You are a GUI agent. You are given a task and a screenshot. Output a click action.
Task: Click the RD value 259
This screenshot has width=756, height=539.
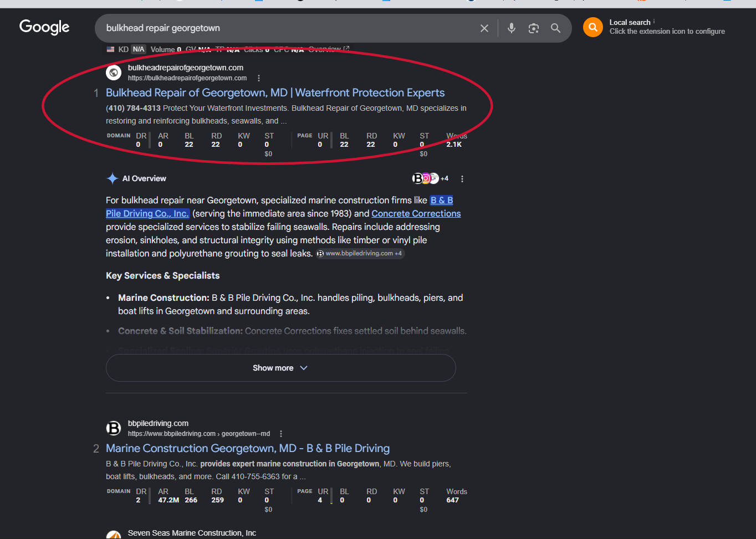pyautogui.click(x=218, y=500)
